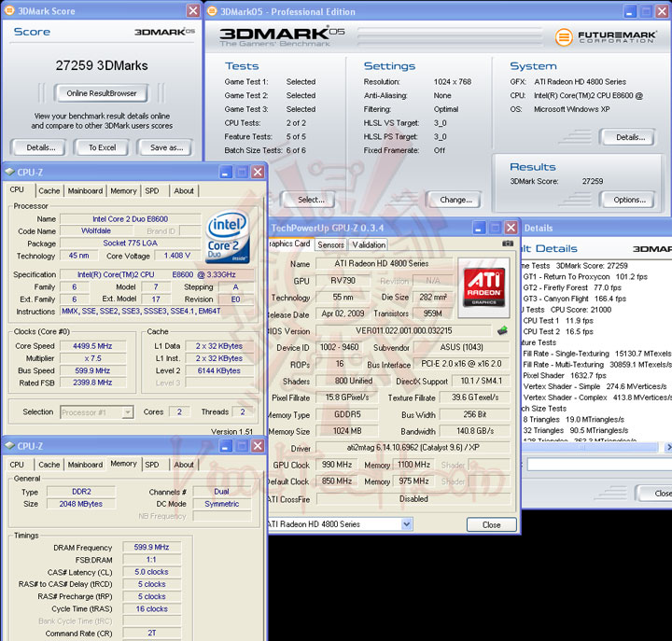The width and height of the screenshot is (672, 641).
Task: Switch to CPU tab in lower CPU-Z
Action: tap(17, 465)
